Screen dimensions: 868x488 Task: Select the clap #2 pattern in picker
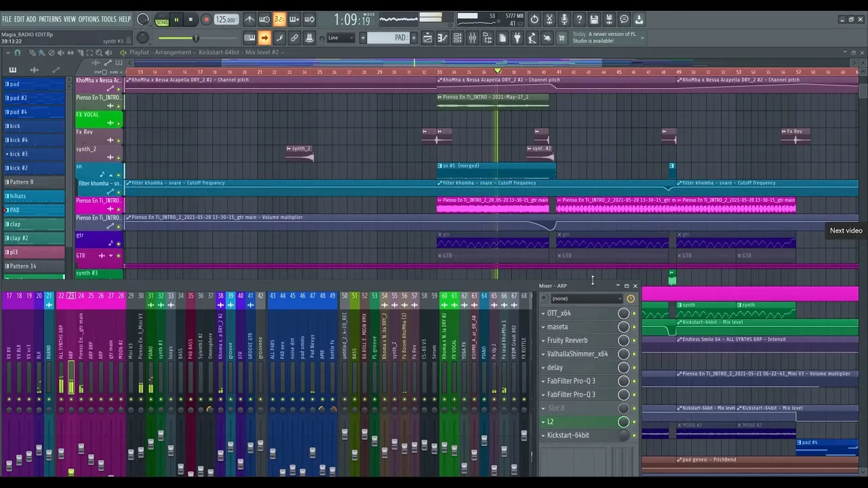[34, 238]
